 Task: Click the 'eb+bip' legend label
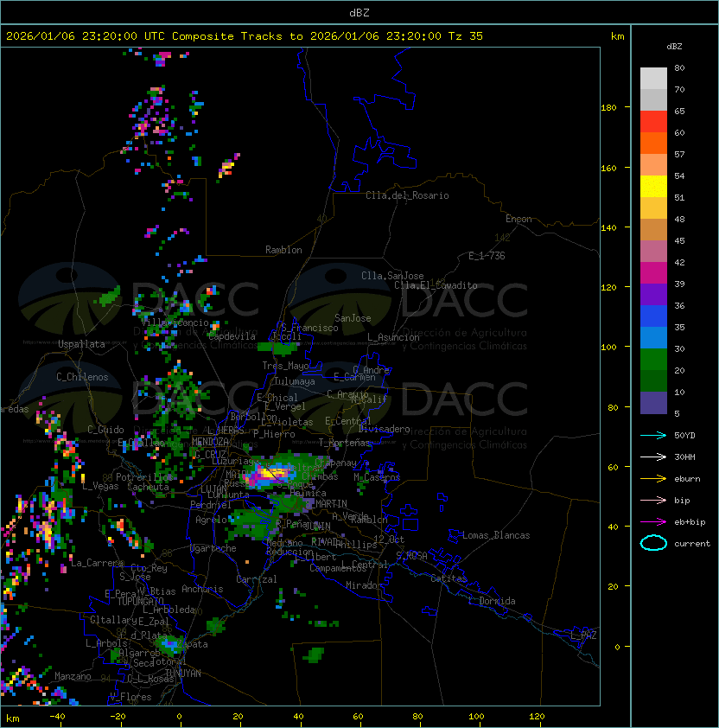tap(690, 522)
